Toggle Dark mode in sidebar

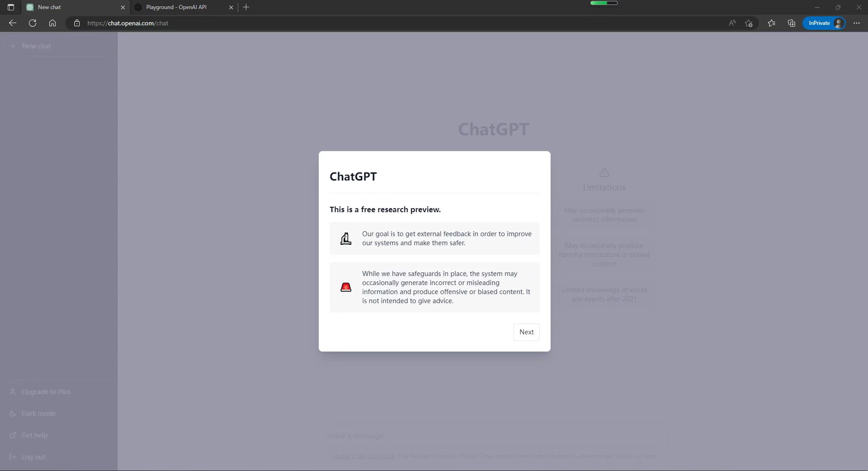point(38,414)
